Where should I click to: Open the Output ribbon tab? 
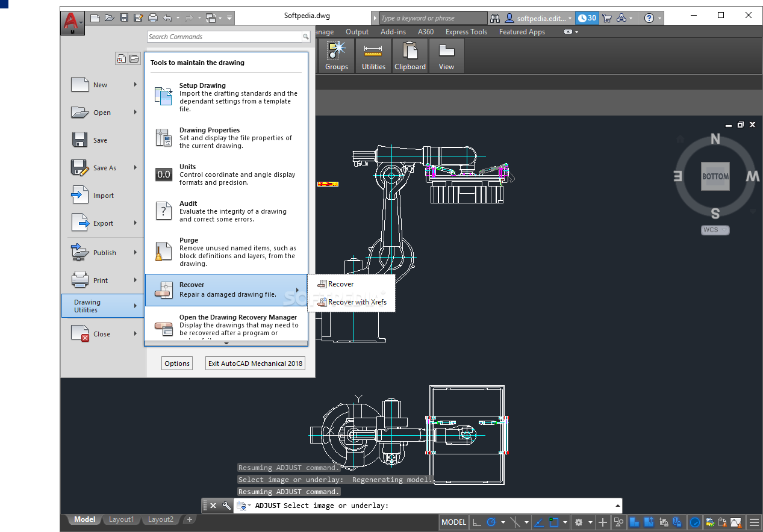(x=357, y=32)
